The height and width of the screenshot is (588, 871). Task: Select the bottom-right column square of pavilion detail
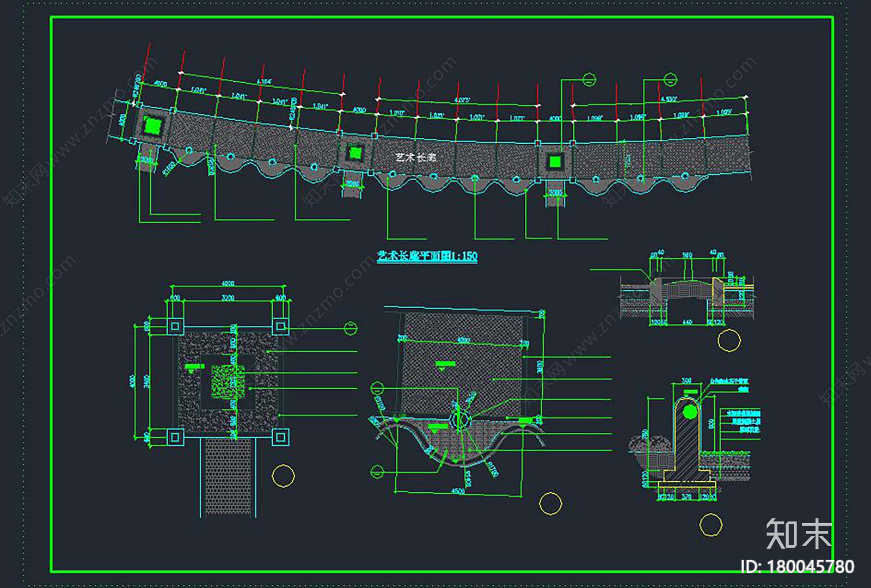(280, 437)
